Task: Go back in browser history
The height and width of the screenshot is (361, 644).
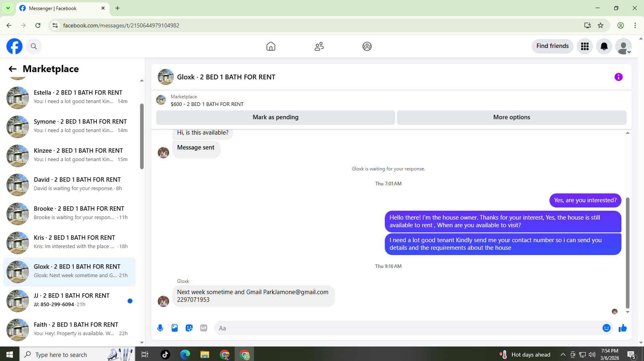Action: [x=9, y=25]
